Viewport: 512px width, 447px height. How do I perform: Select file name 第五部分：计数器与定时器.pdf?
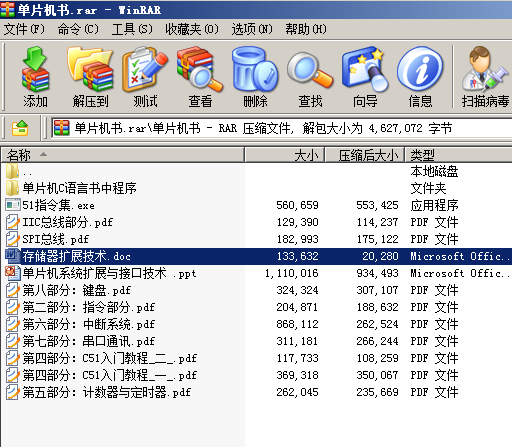click(106, 392)
